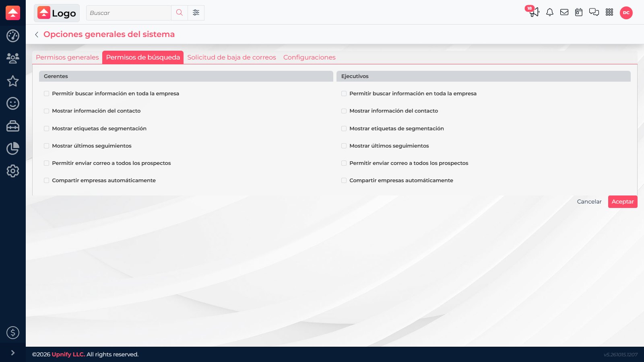Enable Gerentes Permitir enviar correo a todos
Image resolution: width=644 pixels, height=362 pixels.
click(46, 163)
